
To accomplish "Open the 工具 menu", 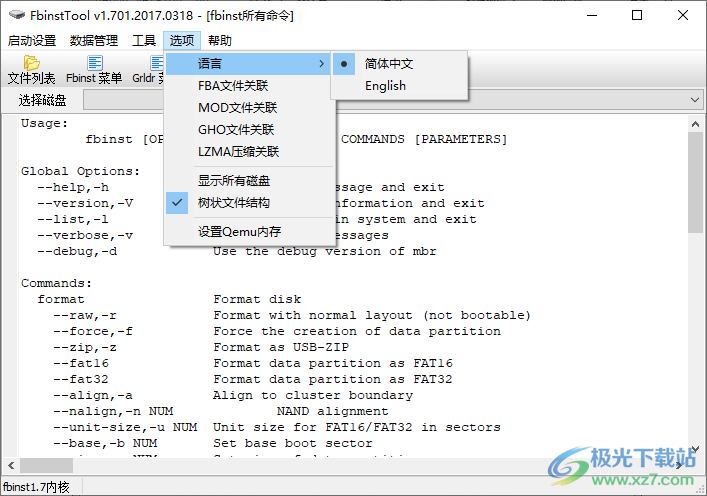I will [143, 41].
